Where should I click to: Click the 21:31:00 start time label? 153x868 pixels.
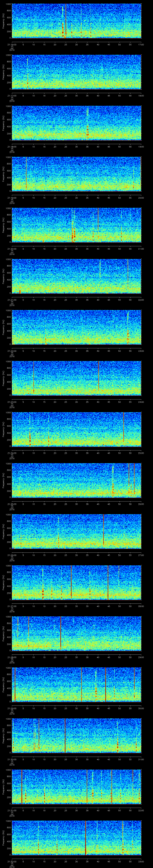pos(12,810)
